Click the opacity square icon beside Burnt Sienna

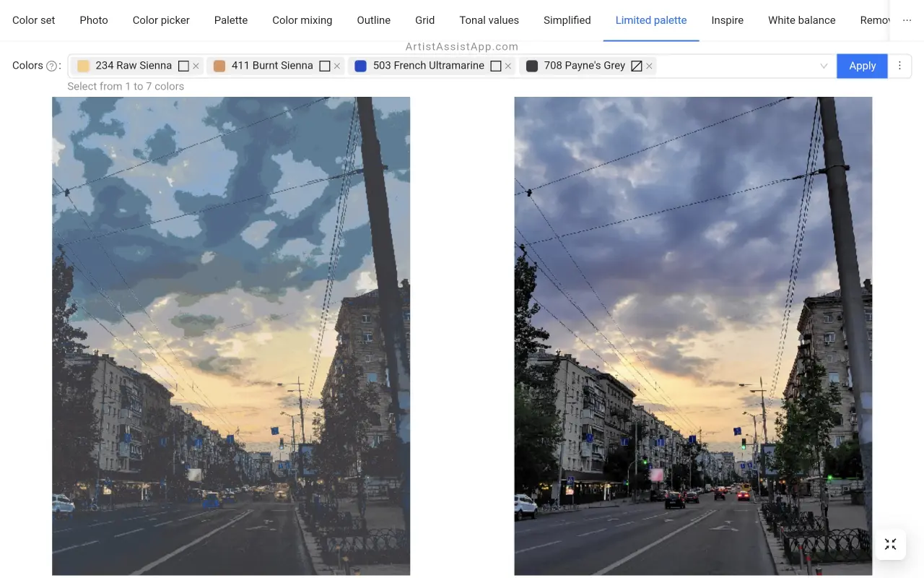pos(325,66)
